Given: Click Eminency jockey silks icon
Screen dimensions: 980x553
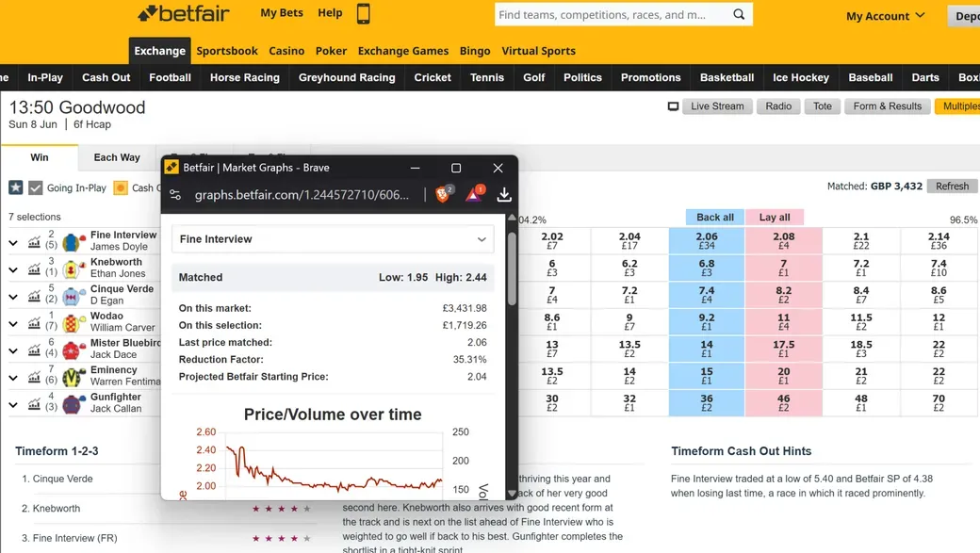Looking at the screenshot, I should click(73, 376).
